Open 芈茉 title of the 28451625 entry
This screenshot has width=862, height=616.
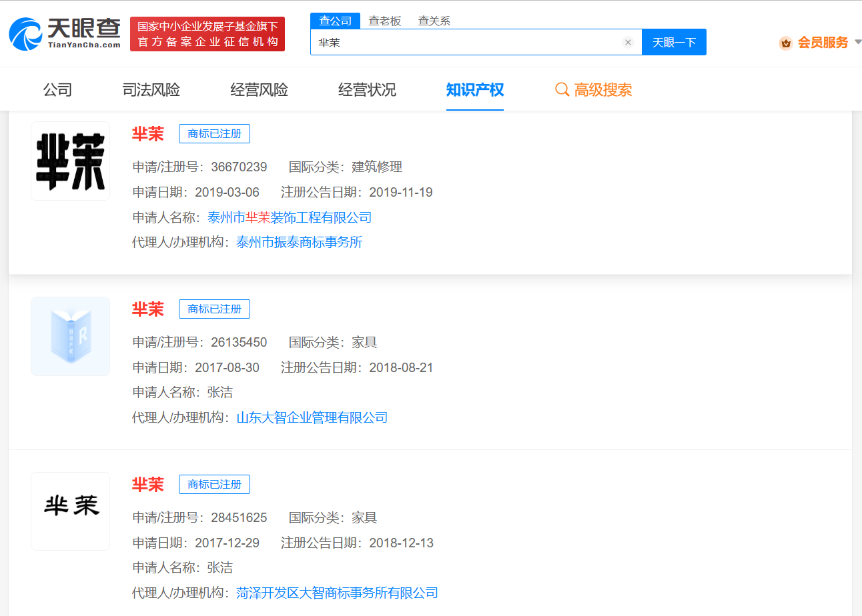pos(148,485)
